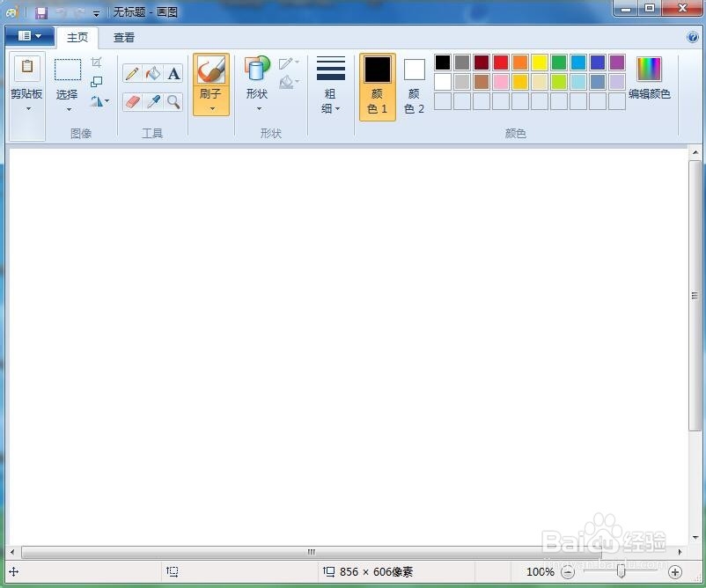
Task: Switch to the View (查看) tab
Action: point(124,37)
